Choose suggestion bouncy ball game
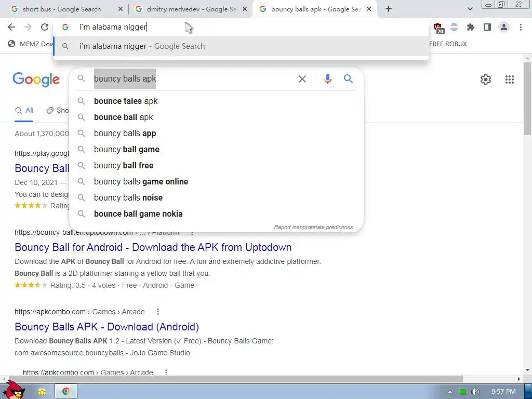The height and width of the screenshot is (399, 532). (x=216, y=149)
